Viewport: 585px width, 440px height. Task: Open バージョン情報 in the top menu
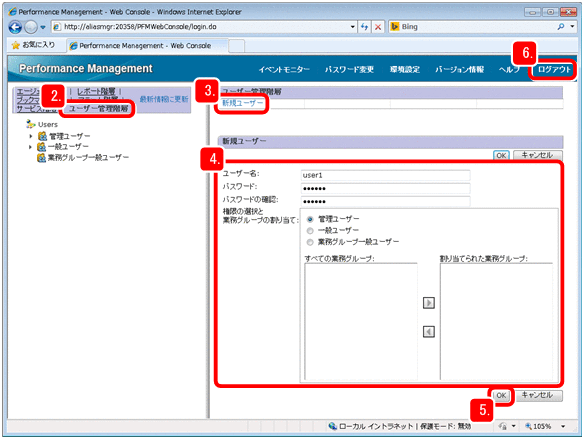click(x=460, y=69)
